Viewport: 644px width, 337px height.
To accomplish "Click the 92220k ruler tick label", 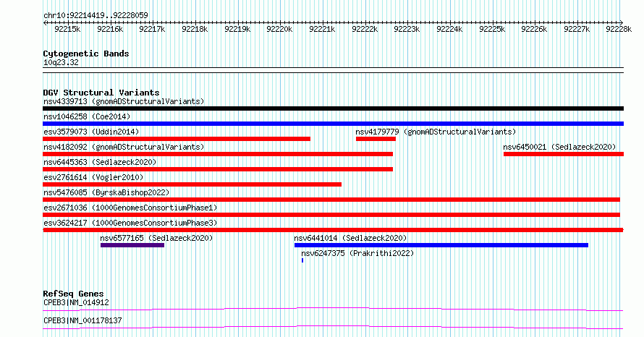I will pyautogui.click(x=279, y=29).
